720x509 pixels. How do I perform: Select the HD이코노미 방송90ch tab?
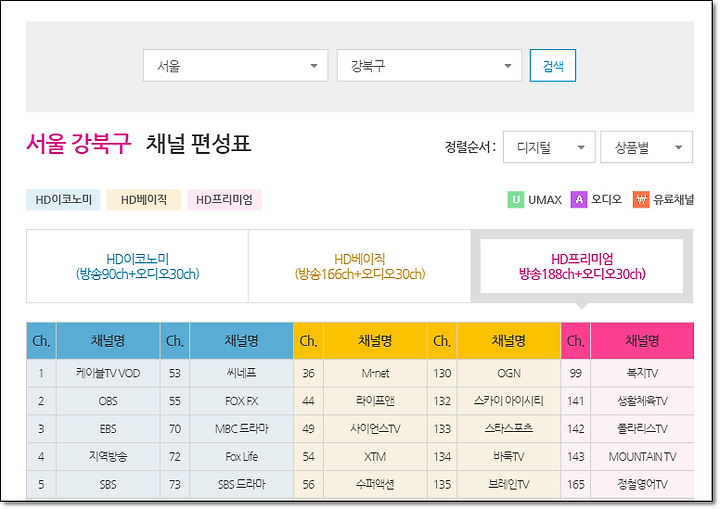[x=137, y=266]
